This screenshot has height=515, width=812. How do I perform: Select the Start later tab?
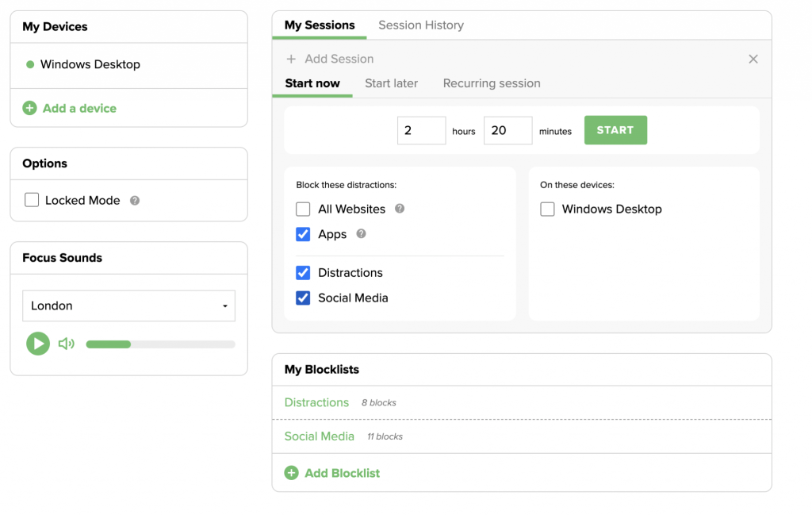tap(391, 83)
